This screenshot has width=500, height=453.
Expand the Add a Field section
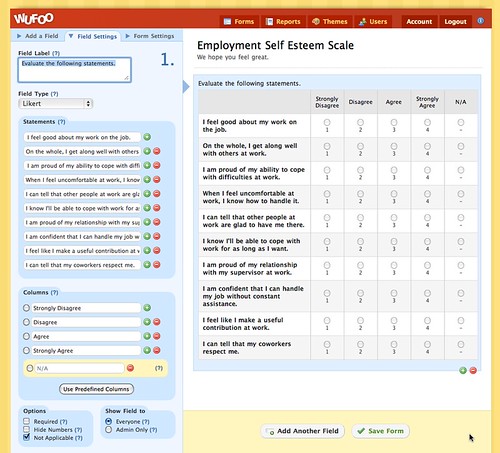click(38, 36)
